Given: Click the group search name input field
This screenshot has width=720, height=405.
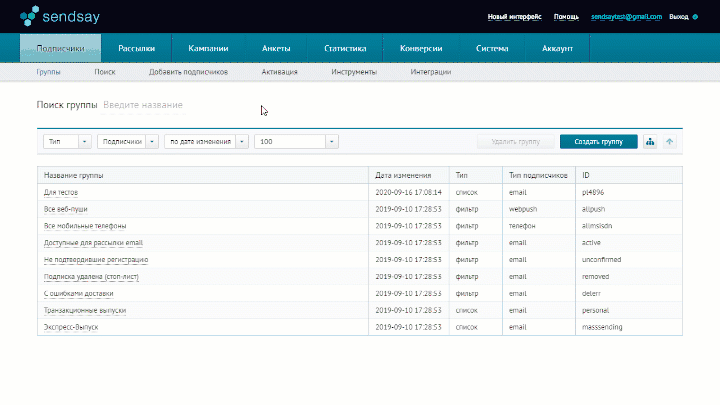Looking at the screenshot, I should [x=143, y=105].
